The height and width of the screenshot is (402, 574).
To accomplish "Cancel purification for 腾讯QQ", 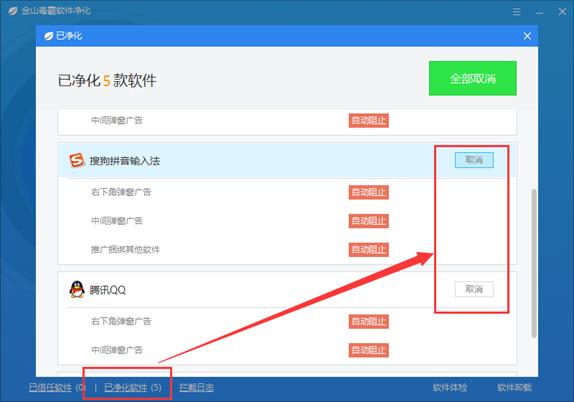I will (x=474, y=289).
